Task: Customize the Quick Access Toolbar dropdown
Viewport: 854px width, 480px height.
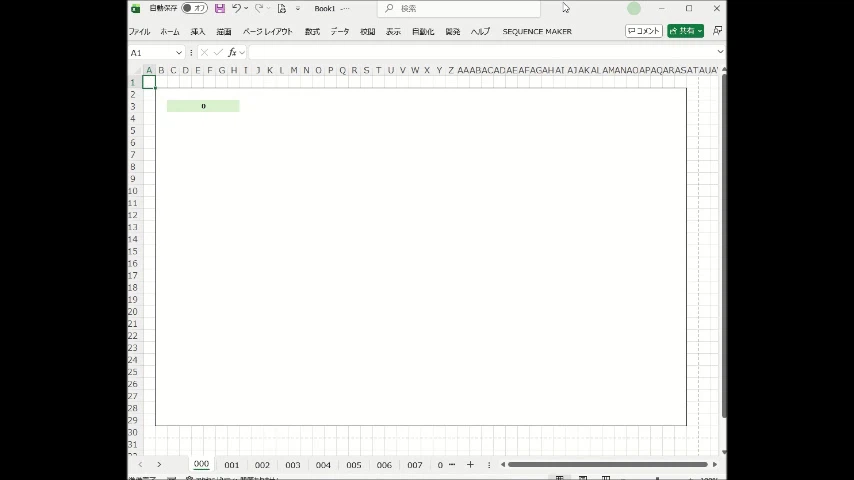Action: [x=298, y=8]
